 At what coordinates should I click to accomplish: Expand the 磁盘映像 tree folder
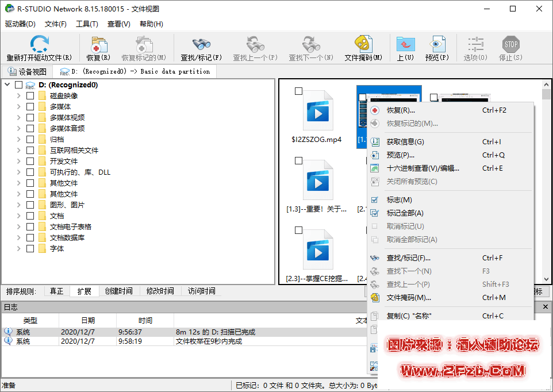click(x=18, y=96)
